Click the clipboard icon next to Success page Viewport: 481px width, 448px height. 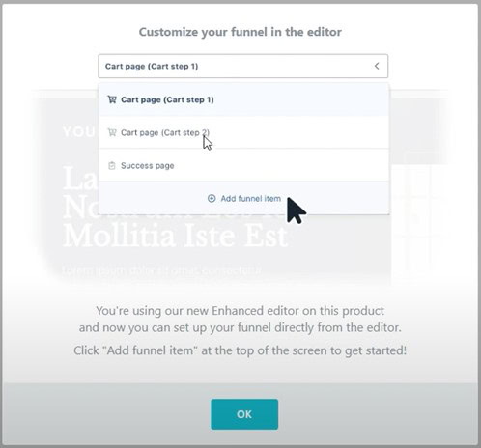click(x=112, y=166)
